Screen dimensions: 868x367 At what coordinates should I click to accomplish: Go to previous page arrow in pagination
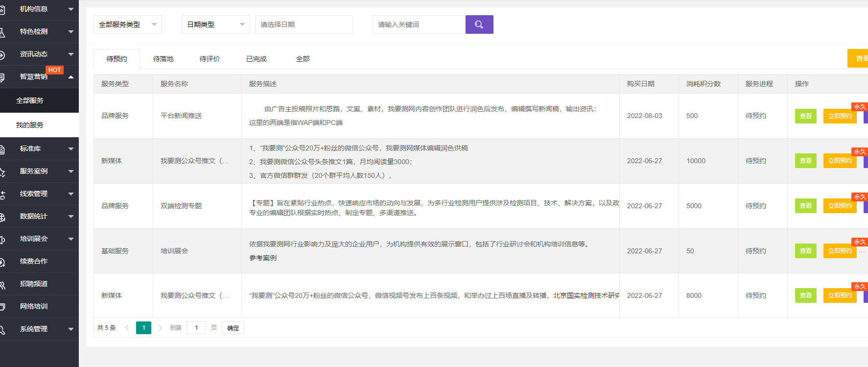pyautogui.click(x=127, y=328)
